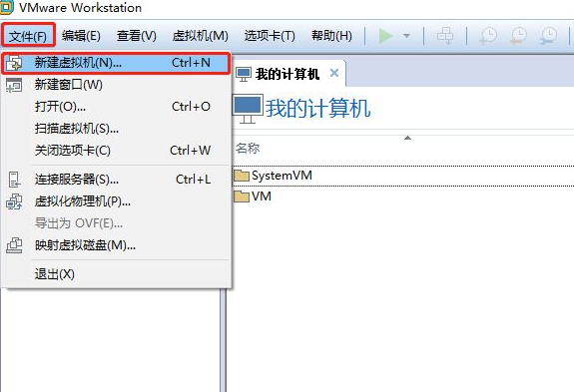Choose 关闭选项卡(C) menu entry
Image resolution: width=574 pixels, height=392 pixels.
116,151
